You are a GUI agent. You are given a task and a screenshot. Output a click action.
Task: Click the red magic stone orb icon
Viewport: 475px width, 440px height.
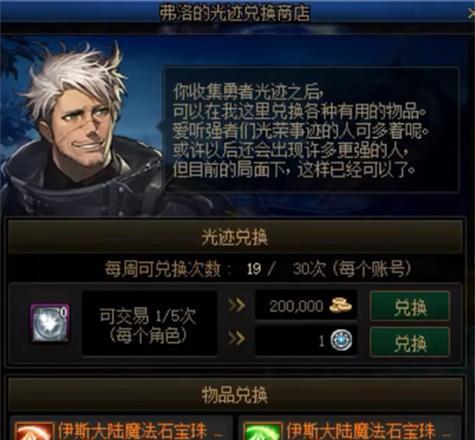point(33,431)
